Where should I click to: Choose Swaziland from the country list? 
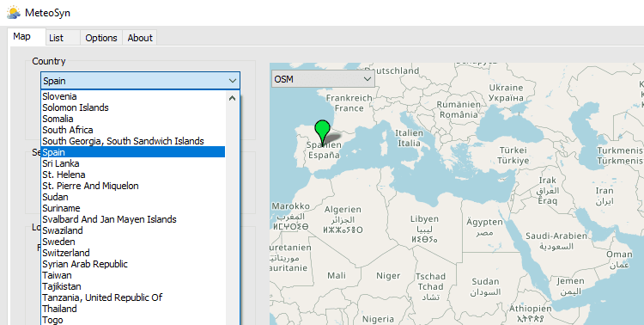(133, 230)
